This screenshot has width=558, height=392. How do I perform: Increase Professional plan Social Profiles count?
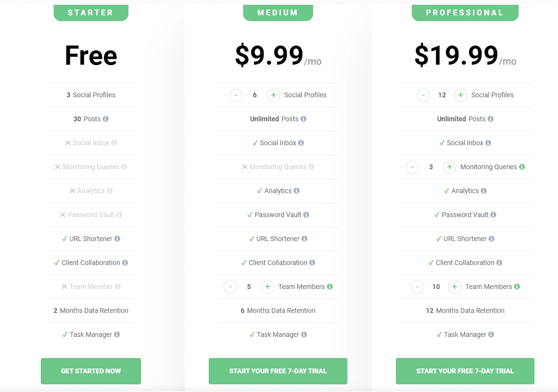click(461, 95)
